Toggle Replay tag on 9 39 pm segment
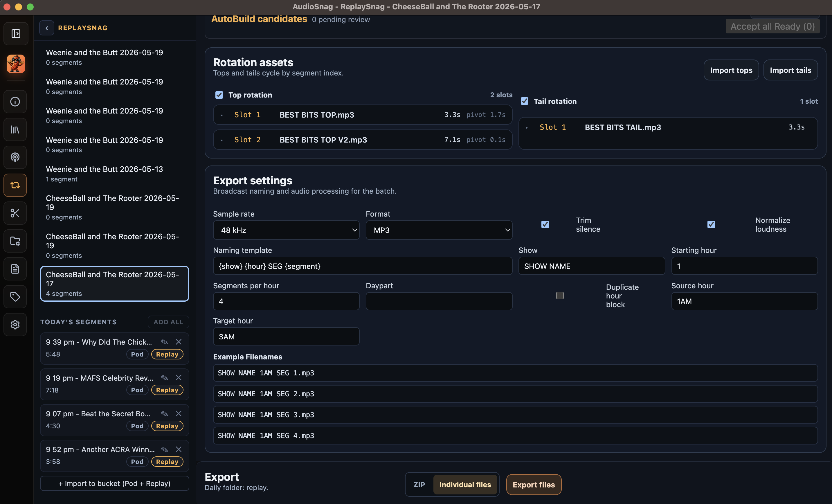 click(167, 354)
